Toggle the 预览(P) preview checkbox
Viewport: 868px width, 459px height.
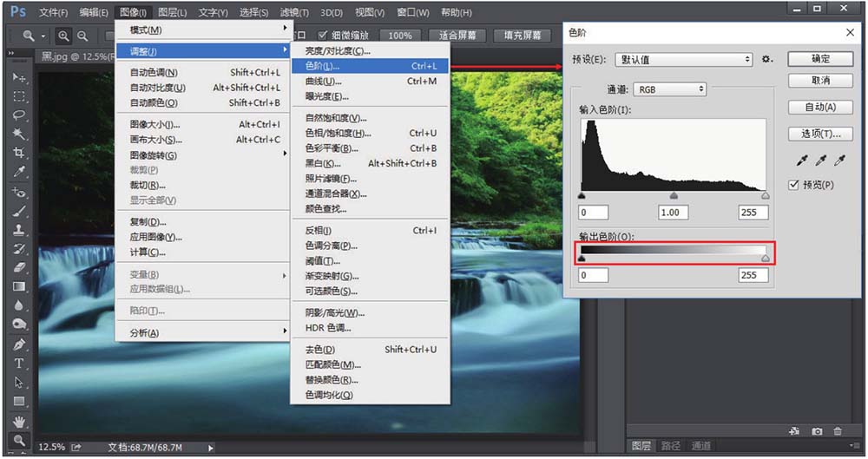click(793, 185)
